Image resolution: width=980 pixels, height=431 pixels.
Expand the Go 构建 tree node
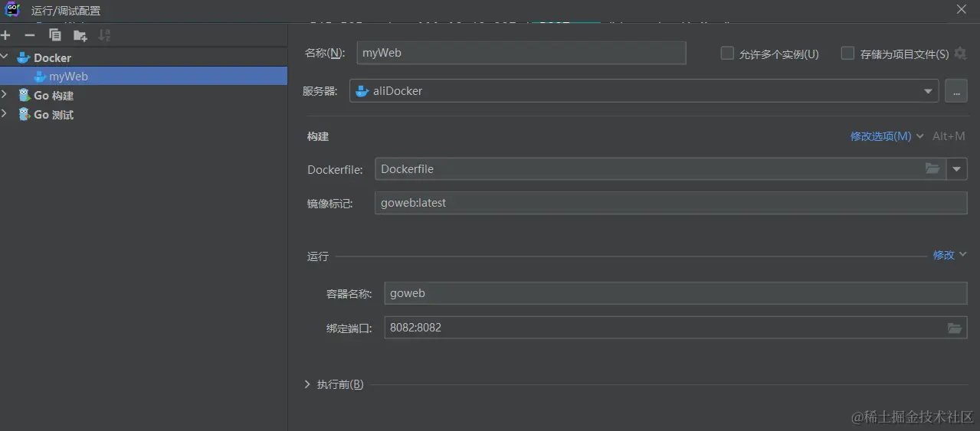(x=5, y=95)
